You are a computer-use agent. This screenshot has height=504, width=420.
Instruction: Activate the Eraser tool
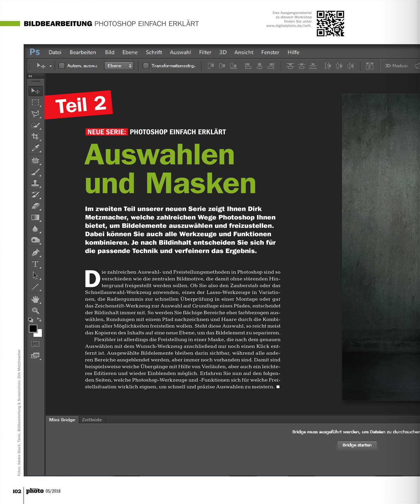35,206
